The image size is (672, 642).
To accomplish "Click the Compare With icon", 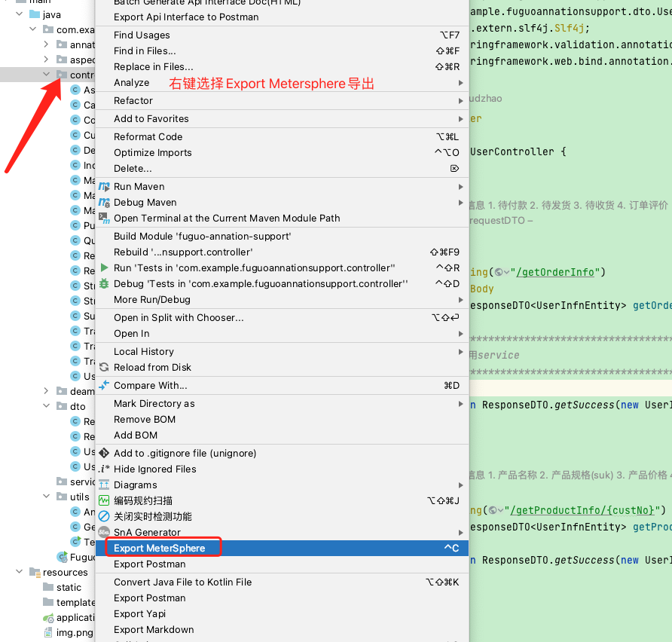I will 104,385.
